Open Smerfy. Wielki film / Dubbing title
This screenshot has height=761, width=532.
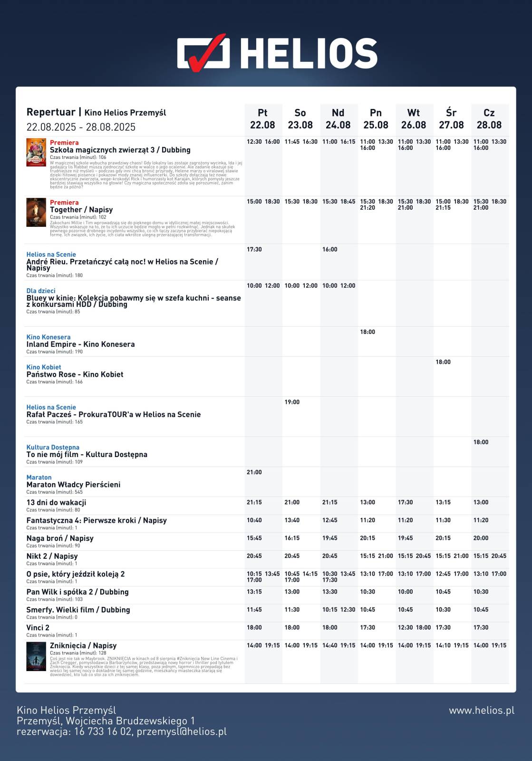(x=78, y=610)
